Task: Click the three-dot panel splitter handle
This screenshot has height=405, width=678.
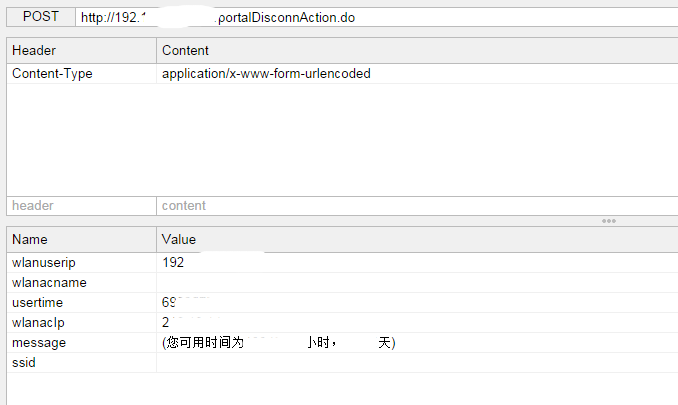Action: [x=609, y=221]
